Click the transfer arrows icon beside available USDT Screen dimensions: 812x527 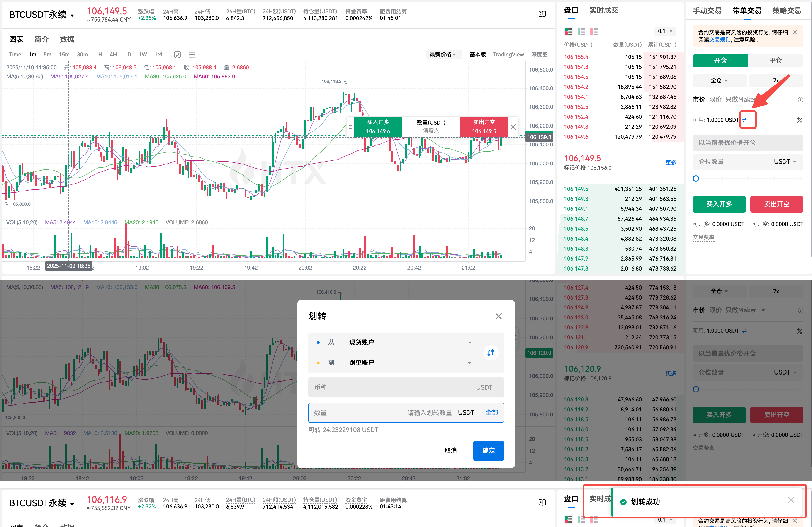tap(744, 120)
